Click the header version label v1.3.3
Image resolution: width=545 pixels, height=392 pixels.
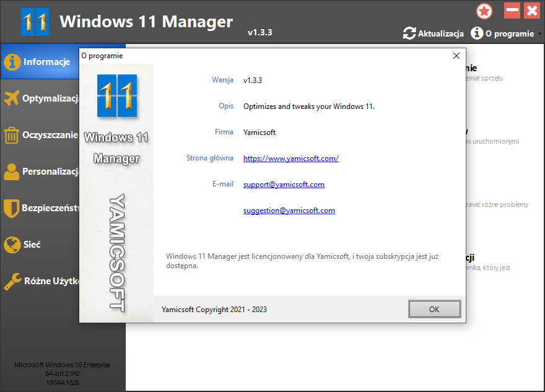pos(259,32)
